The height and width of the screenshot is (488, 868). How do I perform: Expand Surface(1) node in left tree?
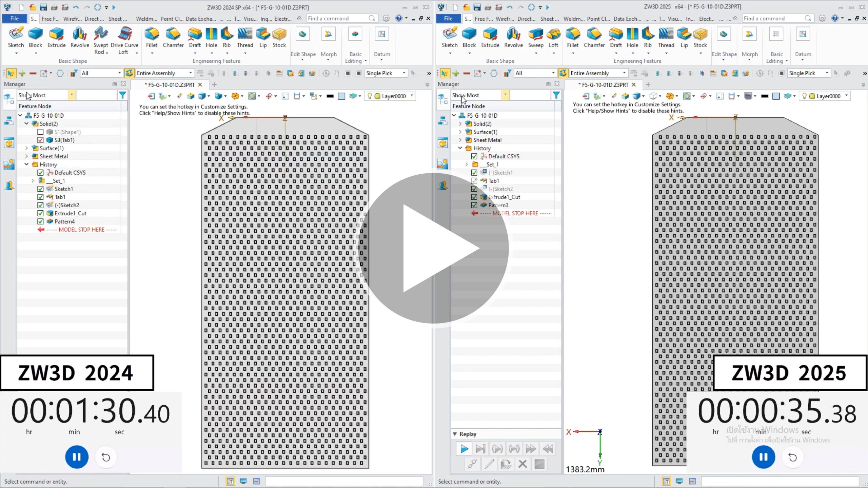[26, 148]
